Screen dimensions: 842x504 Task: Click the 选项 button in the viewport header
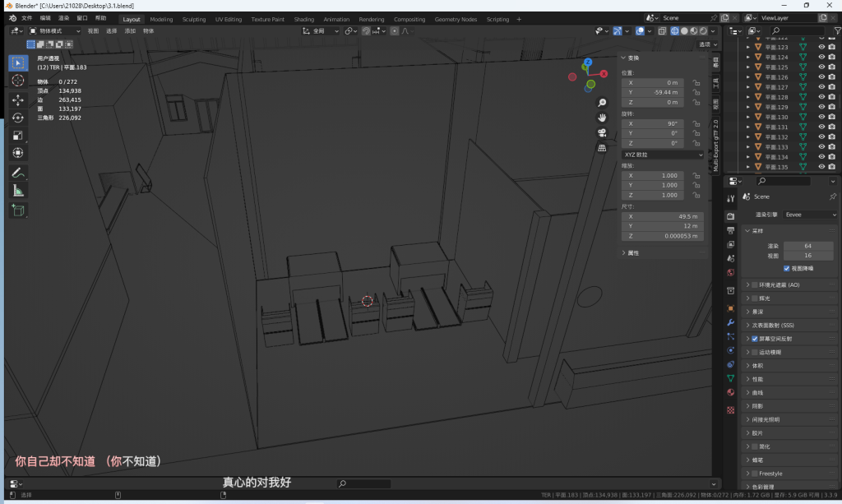(706, 44)
